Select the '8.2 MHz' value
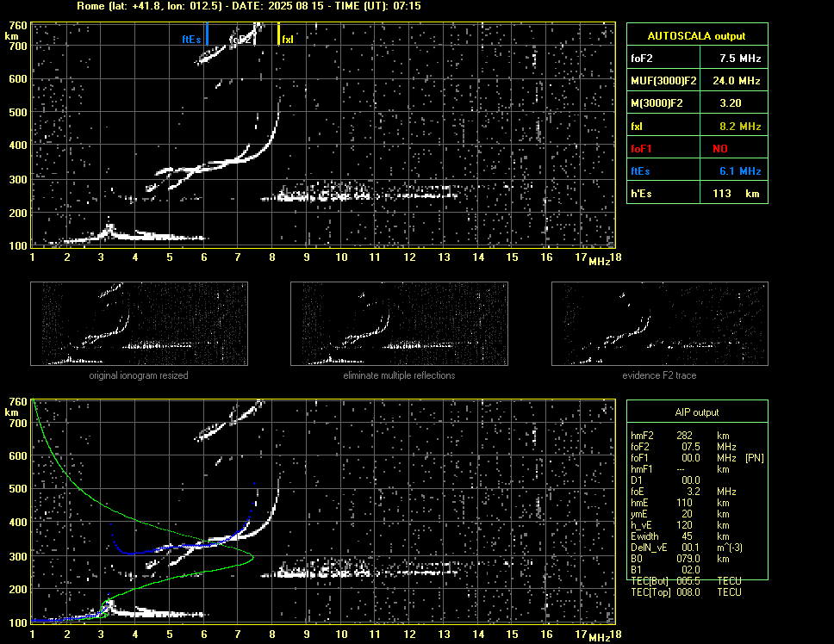834x644 pixels. tap(740, 127)
